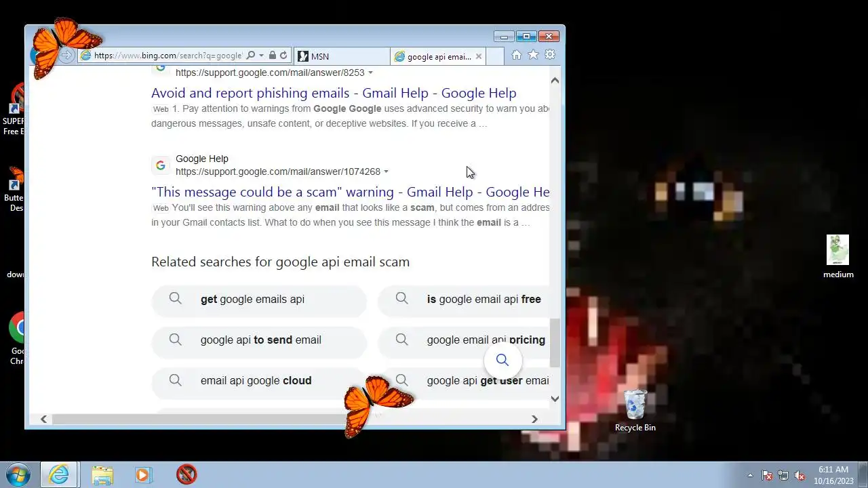This screenshot has height=488, width=868.
Task: Open the address bar autocomplete dropdown arrow
Action: (x=261, y=56)
